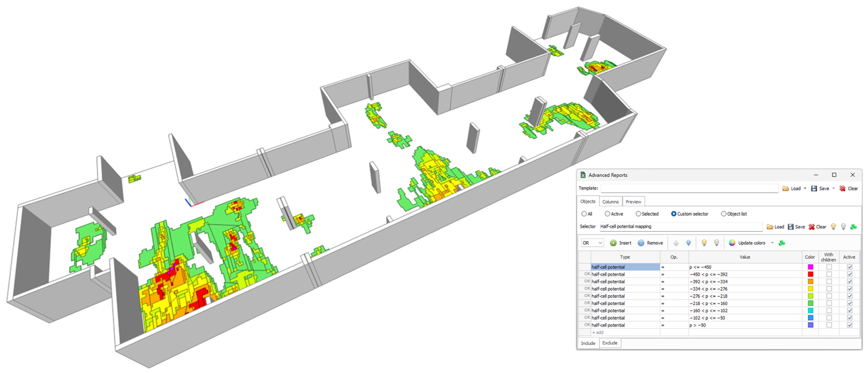
Task: Click the color wheel Update colors icon
Action: tap(732, 243)
